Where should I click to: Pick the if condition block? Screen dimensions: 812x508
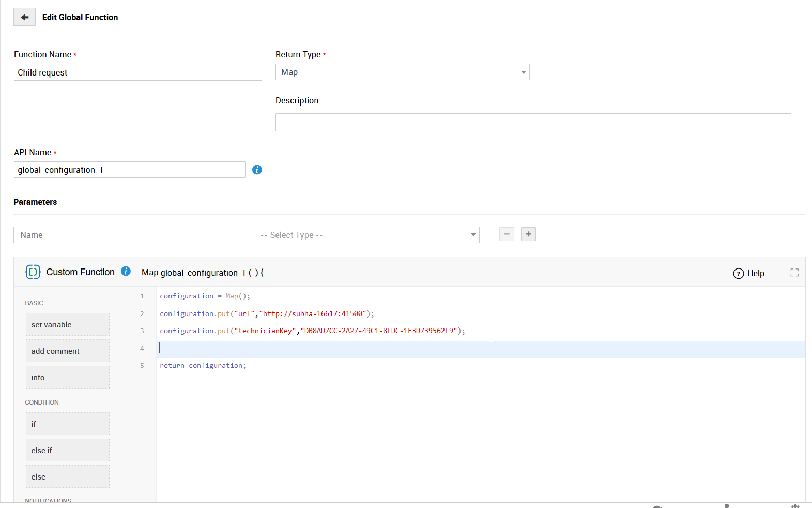(x=68, y=424)
